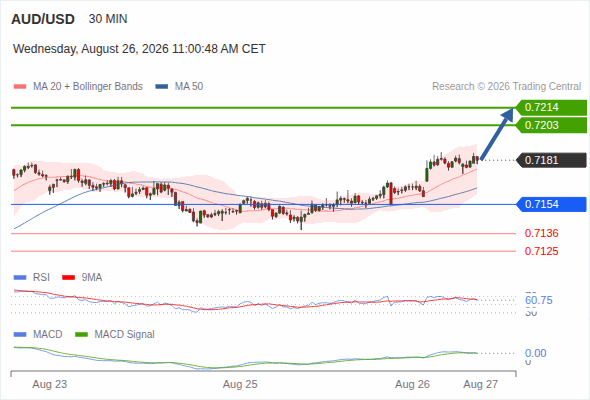Image resolution: width=590 pixels, height=400 pixels.
Task: Click the 9MA red legend marker
Action: coord(68,278)
